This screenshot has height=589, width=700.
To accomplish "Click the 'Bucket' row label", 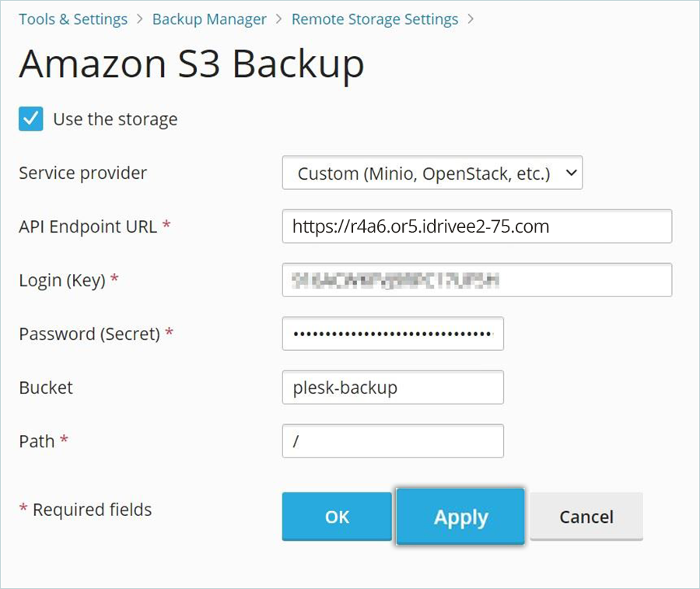I will point(46,387).
